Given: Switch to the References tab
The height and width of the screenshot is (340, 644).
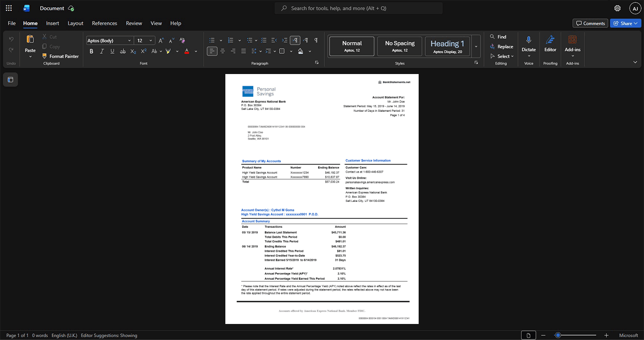Looking at the screenshot, I should coord(104,23).
